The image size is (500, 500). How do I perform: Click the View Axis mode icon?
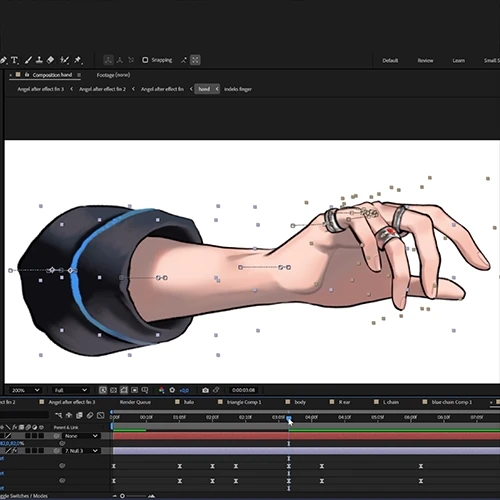click(x=131, y=60)
